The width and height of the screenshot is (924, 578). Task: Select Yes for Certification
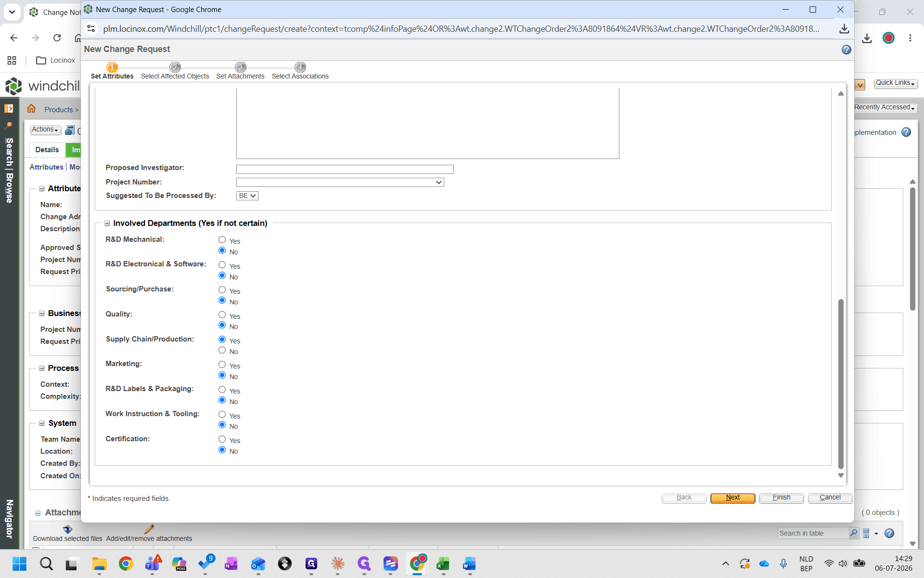click(x=222, y=439)
